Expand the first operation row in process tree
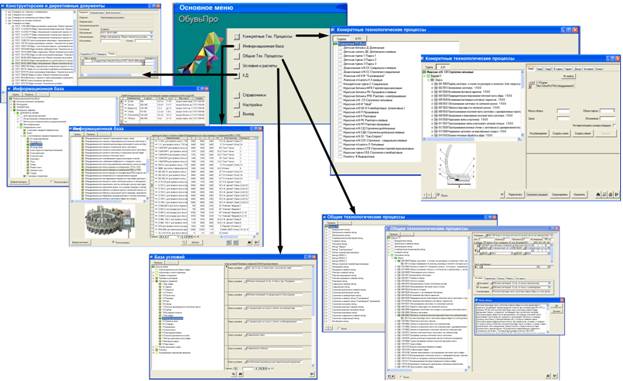The height and width of the screenshot is (381, 623). [x=432, y=84]
